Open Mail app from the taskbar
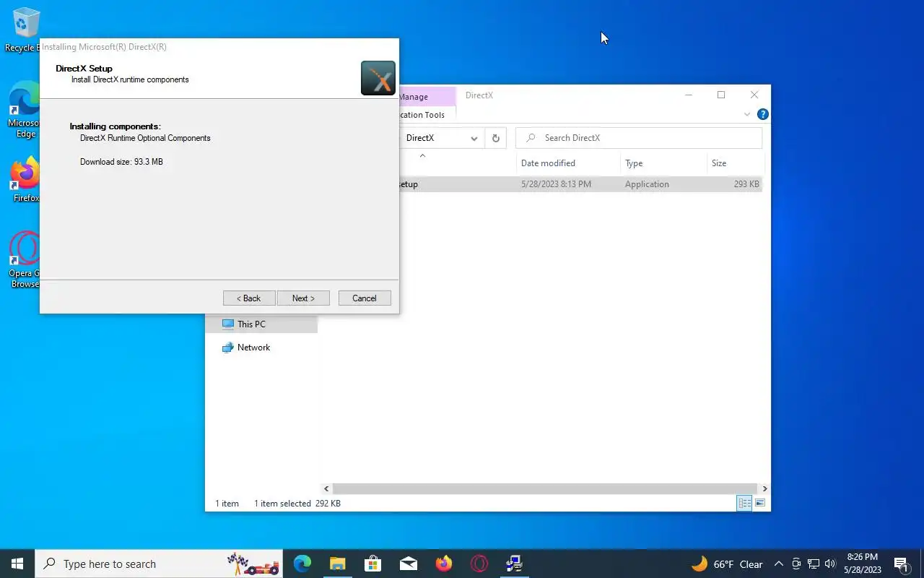924x578 pixels. (x=409, y=564)
